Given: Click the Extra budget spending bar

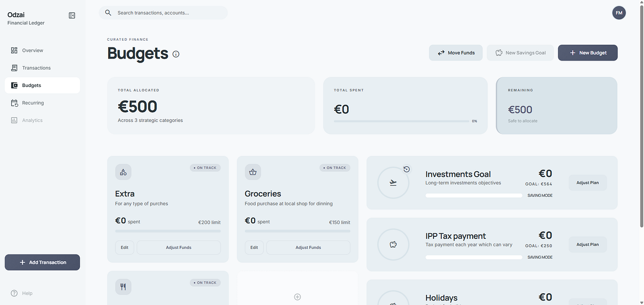Looking at the screenshot, I should point(168,231).
